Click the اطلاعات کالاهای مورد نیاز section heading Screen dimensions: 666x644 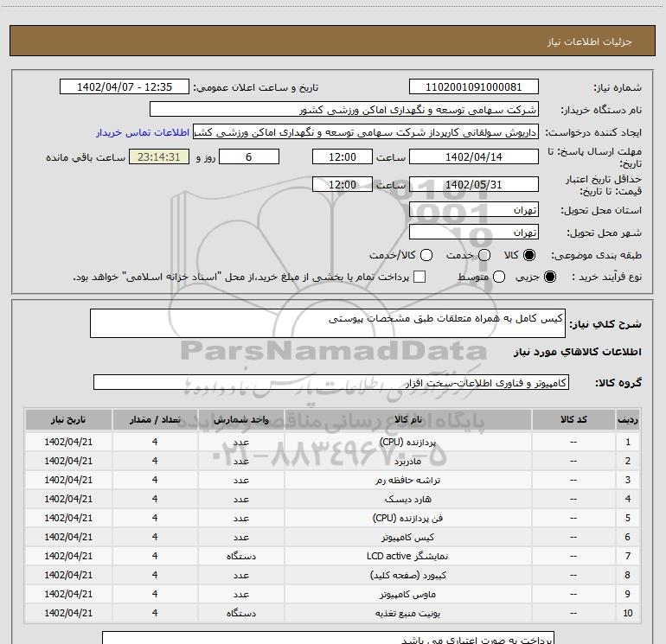pyautogui.click(x=578, y=352)
